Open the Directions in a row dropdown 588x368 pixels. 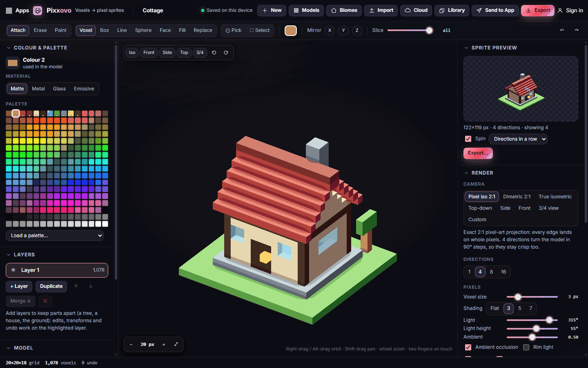[x=518, y=139]
